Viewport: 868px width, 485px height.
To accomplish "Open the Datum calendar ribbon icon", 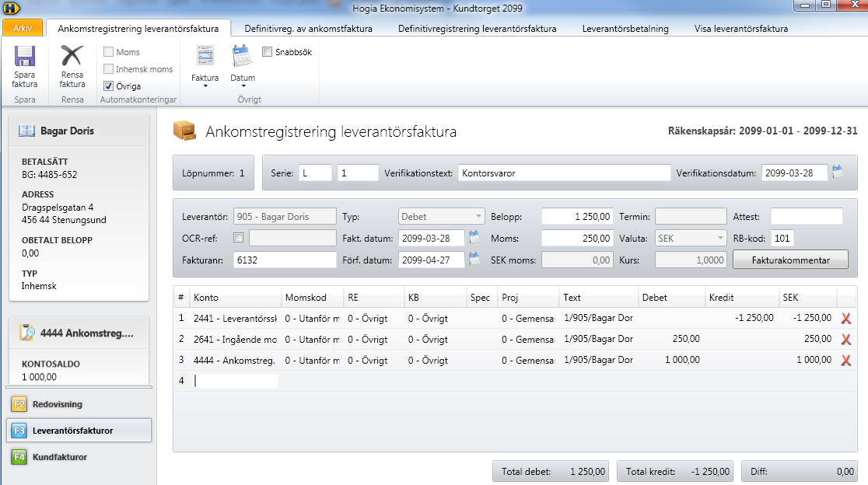I will pos(243,56).
